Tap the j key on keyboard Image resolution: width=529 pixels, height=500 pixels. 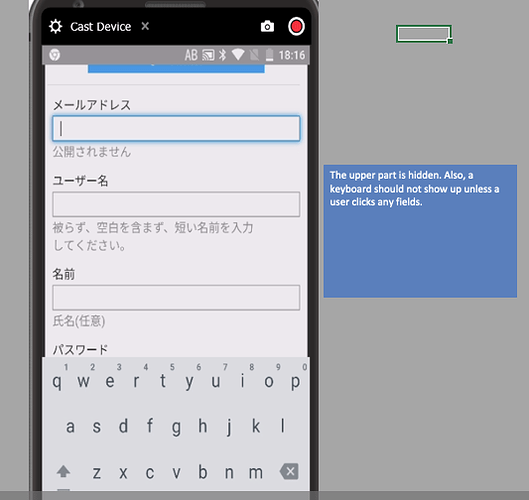229,426
